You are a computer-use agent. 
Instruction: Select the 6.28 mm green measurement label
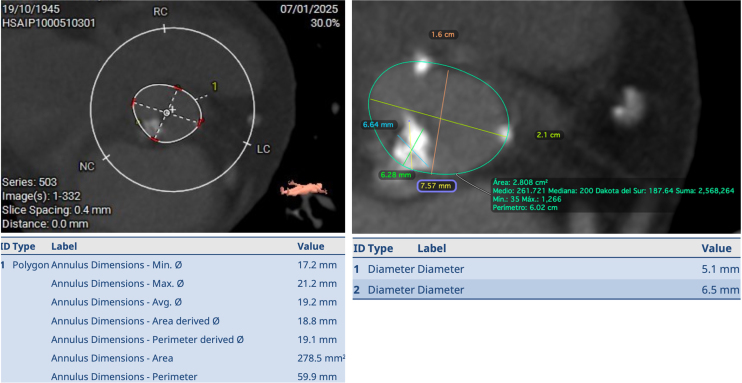396,175
